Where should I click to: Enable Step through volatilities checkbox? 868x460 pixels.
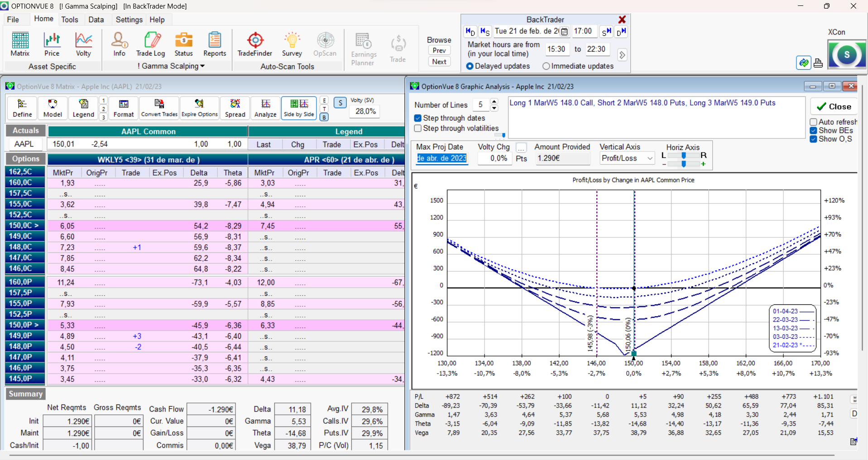[418, 128]
